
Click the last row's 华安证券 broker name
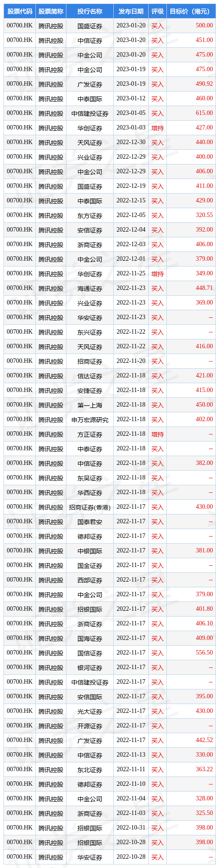point(90,857)
